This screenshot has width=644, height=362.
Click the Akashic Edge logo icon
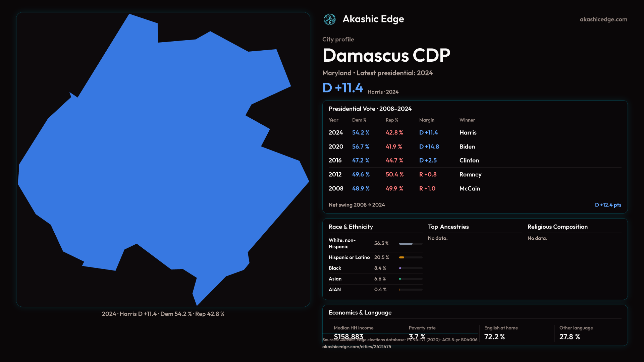(x=329, y=19)
